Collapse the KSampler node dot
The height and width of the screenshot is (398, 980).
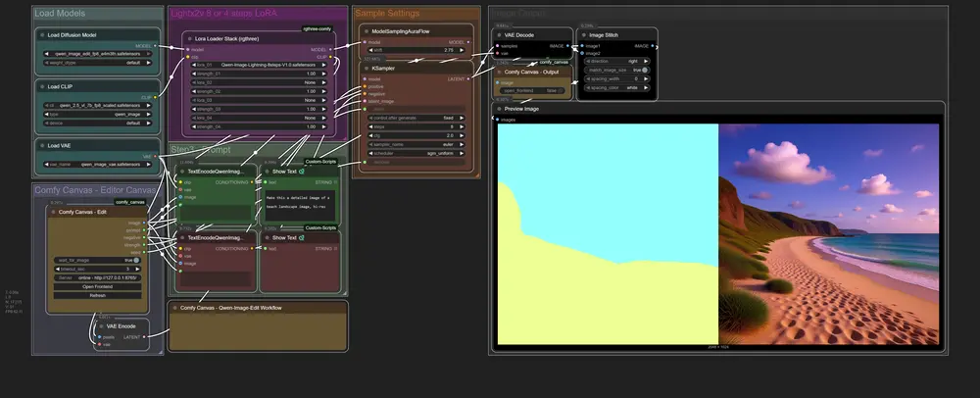[x=367, y=68]
